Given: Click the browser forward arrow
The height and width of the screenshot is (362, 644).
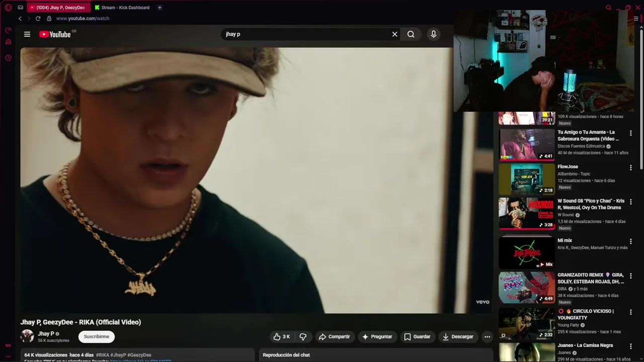Looking at the screenshot, I should click(x=29, y=19).
